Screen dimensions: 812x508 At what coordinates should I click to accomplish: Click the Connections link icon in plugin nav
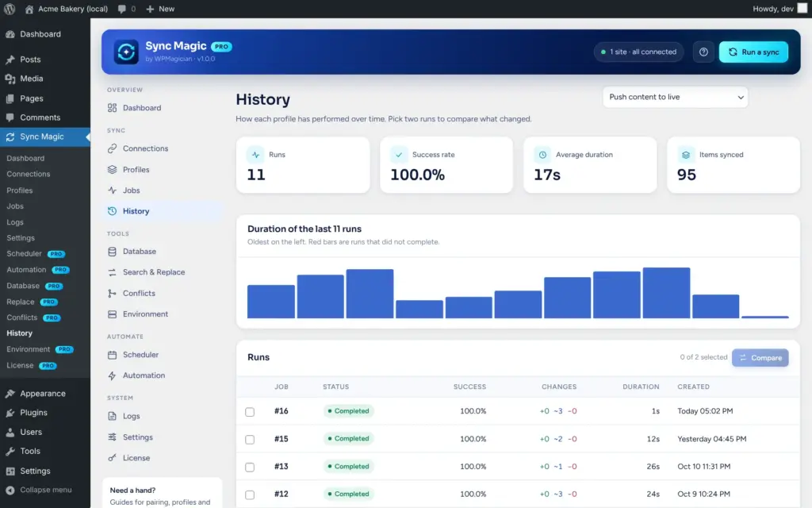[112, 148]
